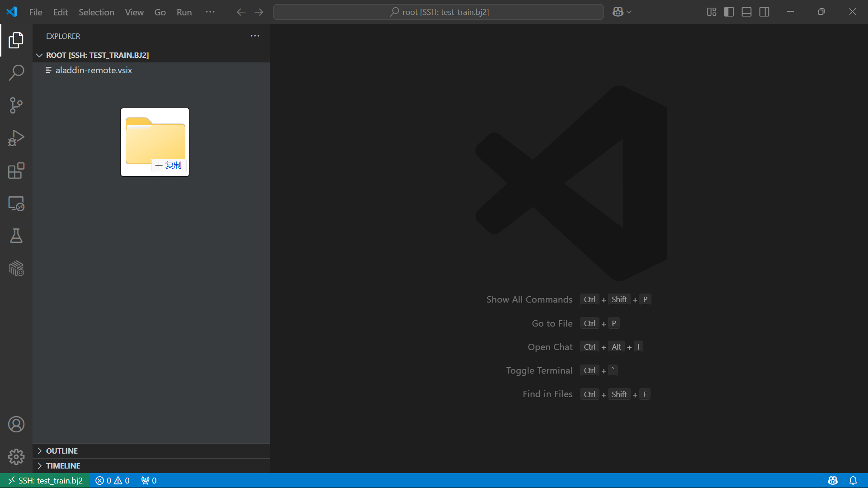Open the Search view in activity bar
868x488 pixels.
(16, 72)
